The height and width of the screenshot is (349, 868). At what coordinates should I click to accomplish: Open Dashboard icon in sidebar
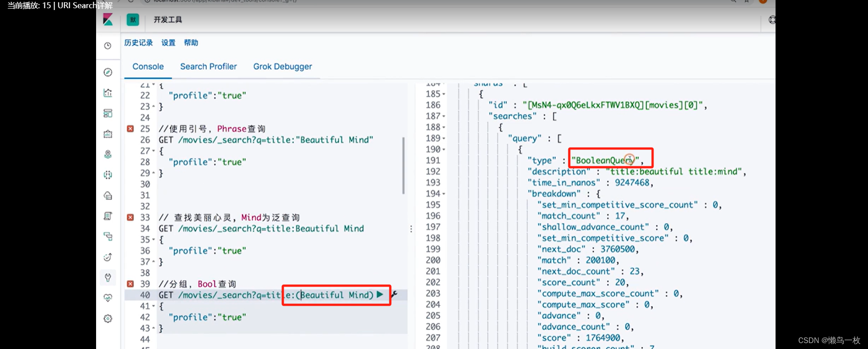click(x=108, y=113)
